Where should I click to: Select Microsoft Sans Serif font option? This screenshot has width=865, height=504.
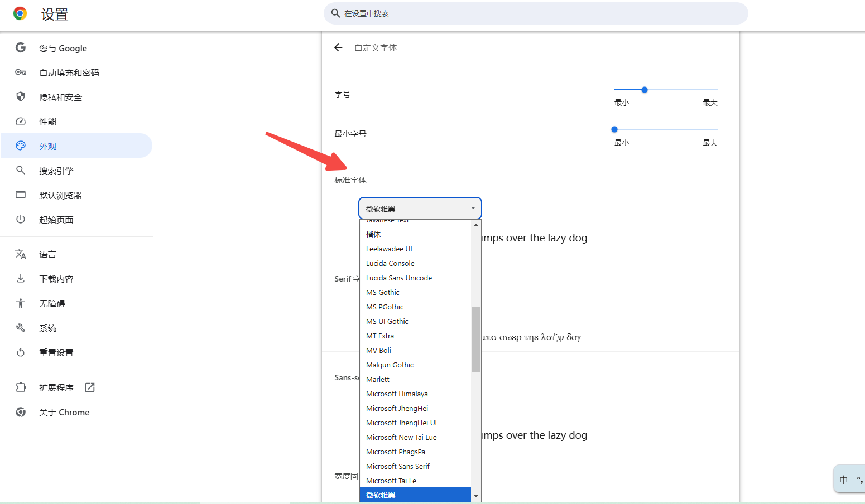[416, 466]
